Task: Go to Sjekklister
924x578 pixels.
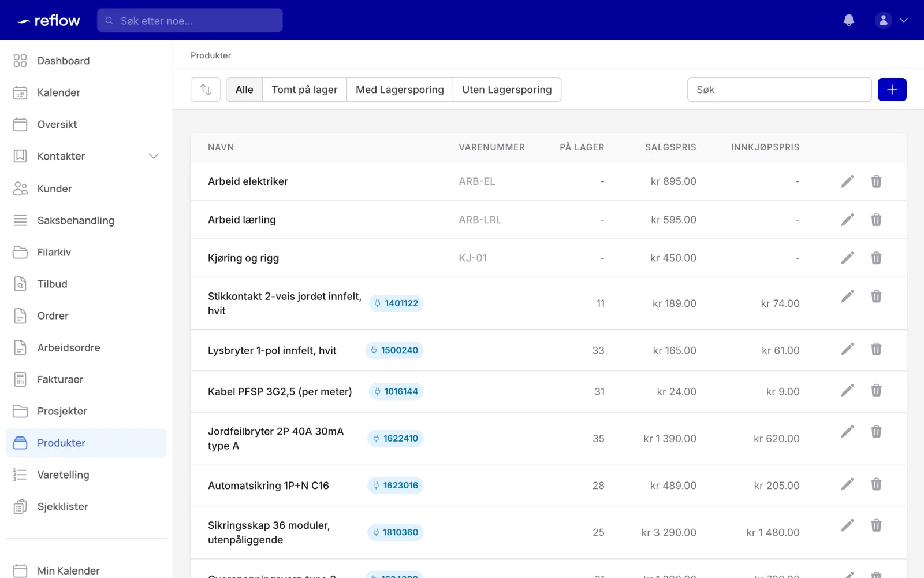Action: point(86,506)
